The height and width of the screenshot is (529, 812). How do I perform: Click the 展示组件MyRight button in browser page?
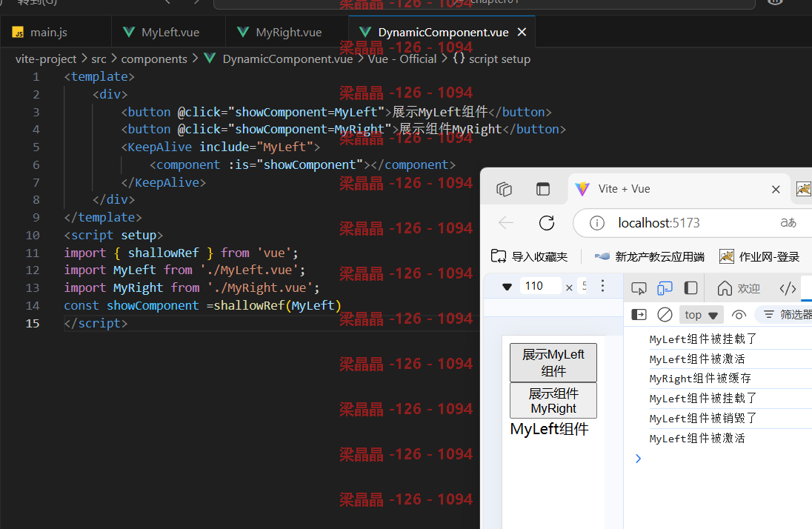553,401
